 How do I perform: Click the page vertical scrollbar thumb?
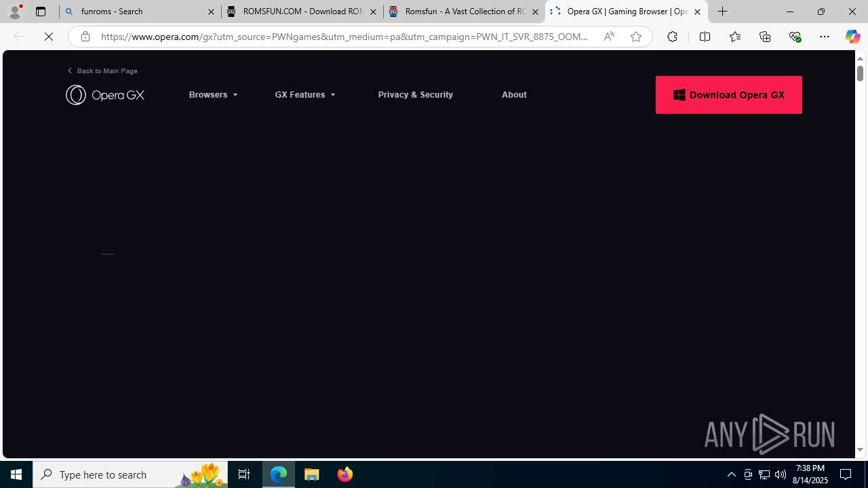tap(860, 73)
